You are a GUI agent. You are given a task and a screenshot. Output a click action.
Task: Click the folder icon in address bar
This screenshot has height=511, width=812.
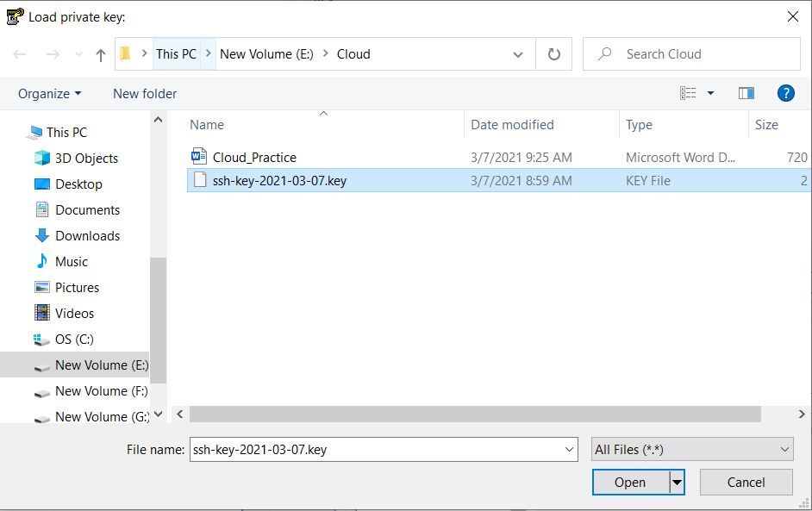pyautogui.click(x=125, y=53)
